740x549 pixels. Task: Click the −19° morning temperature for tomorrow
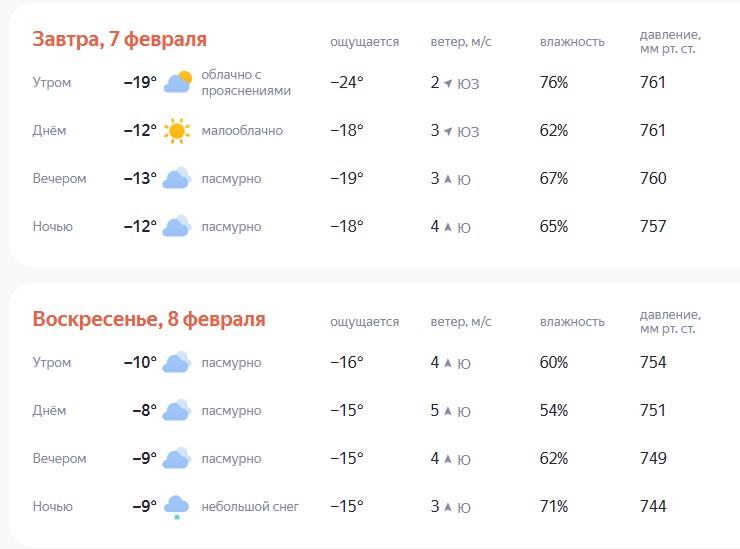tap(140, 82)
